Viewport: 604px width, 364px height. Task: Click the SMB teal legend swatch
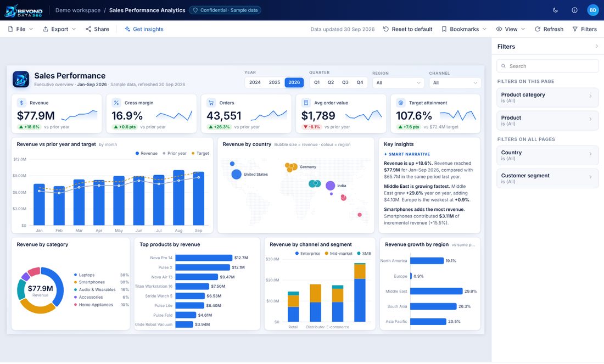click(x=359, y=254)
